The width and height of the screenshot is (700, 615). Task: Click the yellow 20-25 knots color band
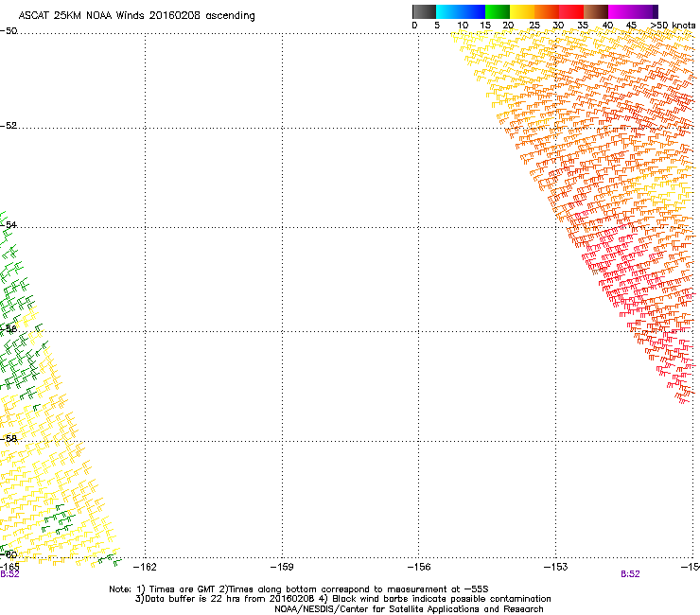[x=522, y=11]
